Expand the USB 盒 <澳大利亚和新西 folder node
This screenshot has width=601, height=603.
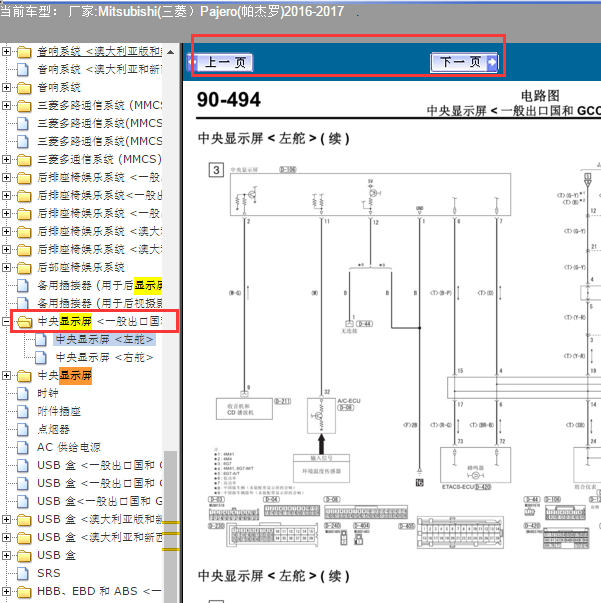point(6,537)
